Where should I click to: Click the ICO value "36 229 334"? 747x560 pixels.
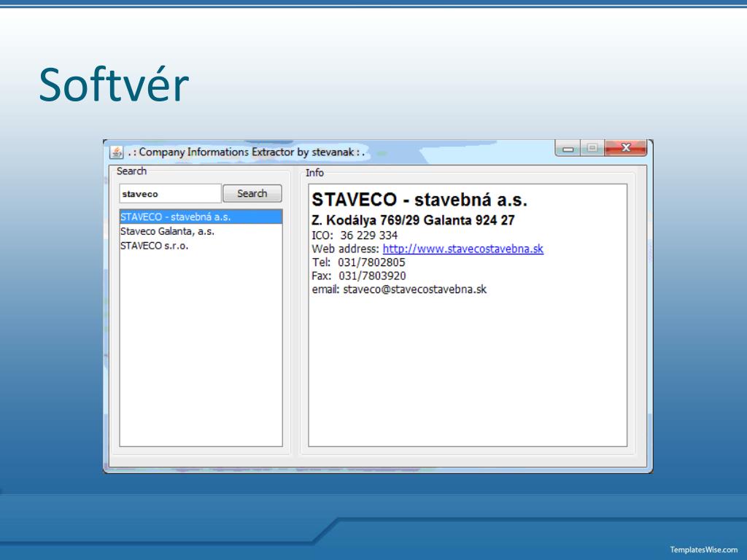tap(368, 236)
